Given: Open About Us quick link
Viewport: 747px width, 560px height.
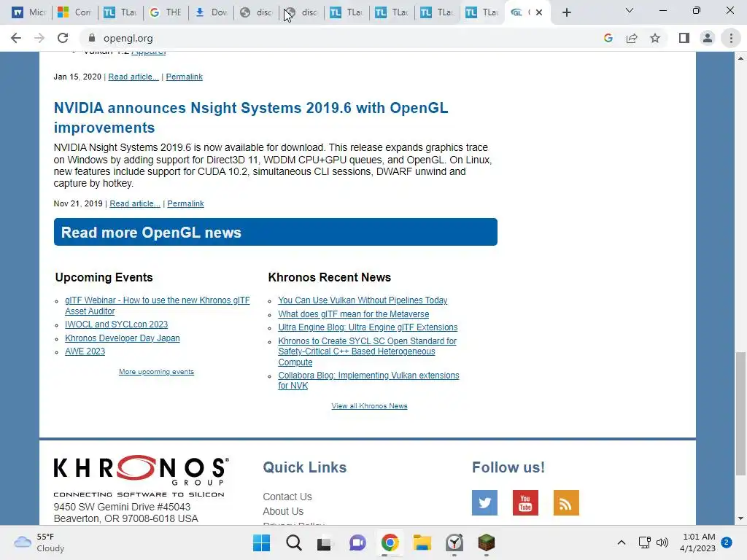Looking at the screenshot, I should (x=283, y=511).
